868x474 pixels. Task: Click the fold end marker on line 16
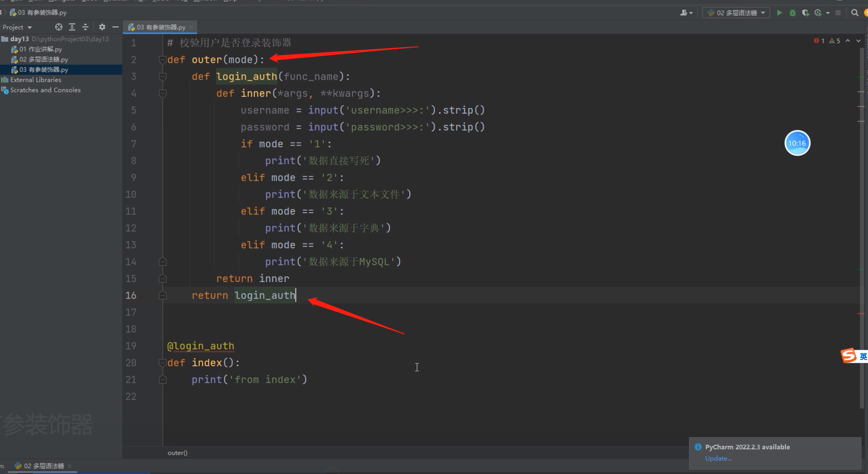click(163, 295)
